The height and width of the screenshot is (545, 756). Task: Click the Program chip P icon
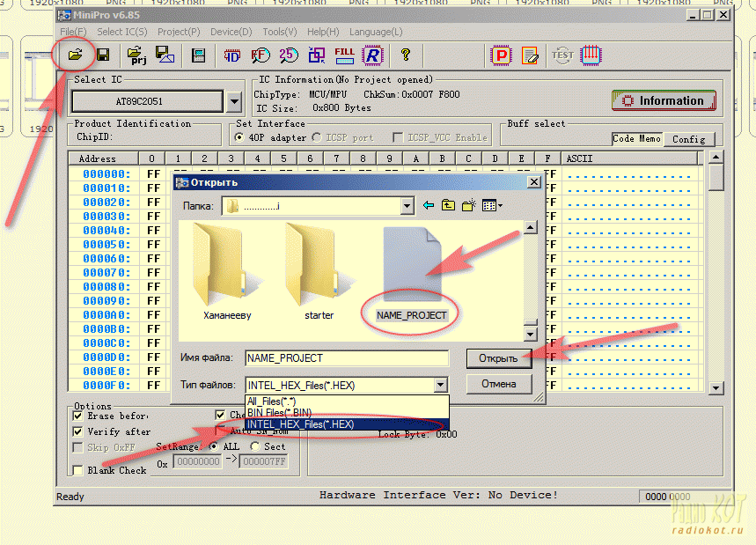click(501, 55)
